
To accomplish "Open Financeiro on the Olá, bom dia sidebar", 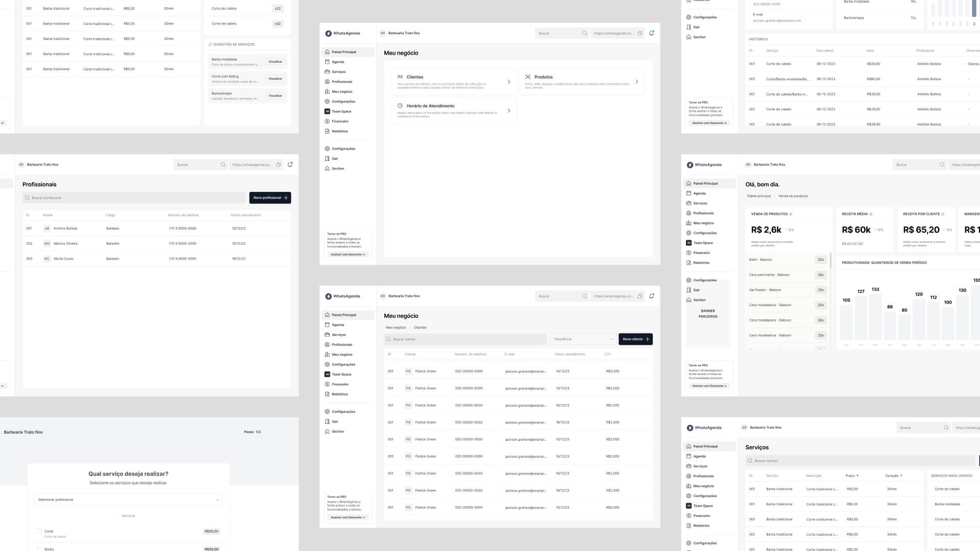I will 701,253.
